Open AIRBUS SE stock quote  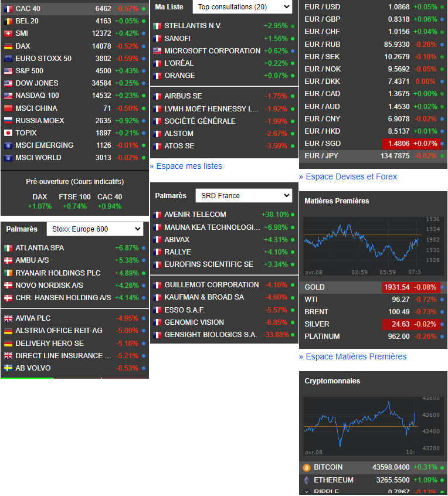tap(224, 96)
